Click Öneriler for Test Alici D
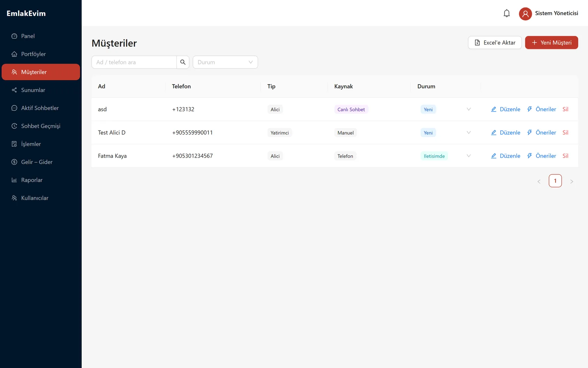Screen dimensions: 588x368 [541, 132]
